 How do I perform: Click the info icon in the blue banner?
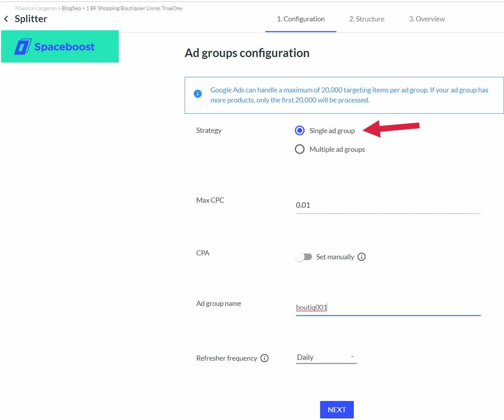(197, 94)
